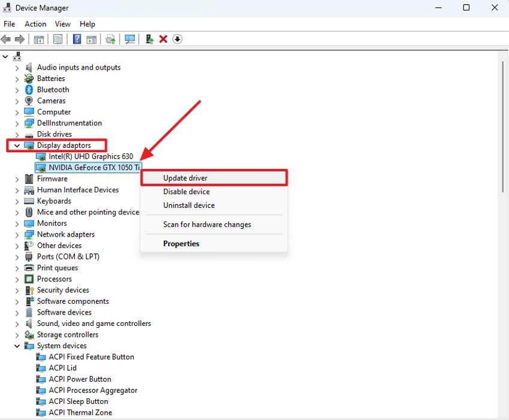Click the Forward navigation arrow icon
Screen dimensions: 509x420
point(20,39)
